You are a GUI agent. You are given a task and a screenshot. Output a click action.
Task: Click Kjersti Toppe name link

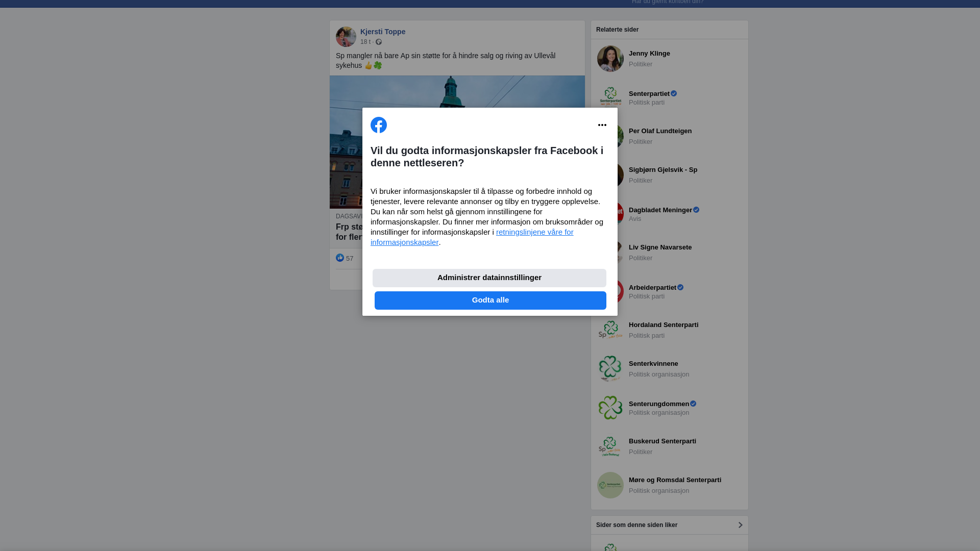click(383, 32)
